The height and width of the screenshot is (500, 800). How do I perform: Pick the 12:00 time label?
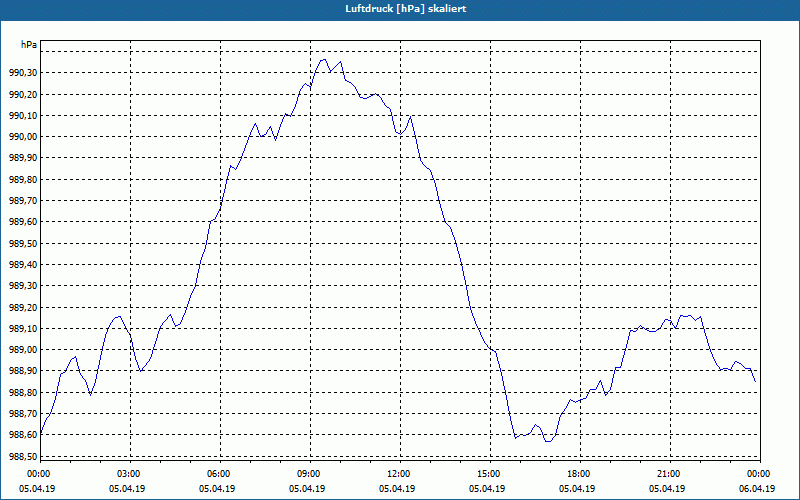(400, 474)
